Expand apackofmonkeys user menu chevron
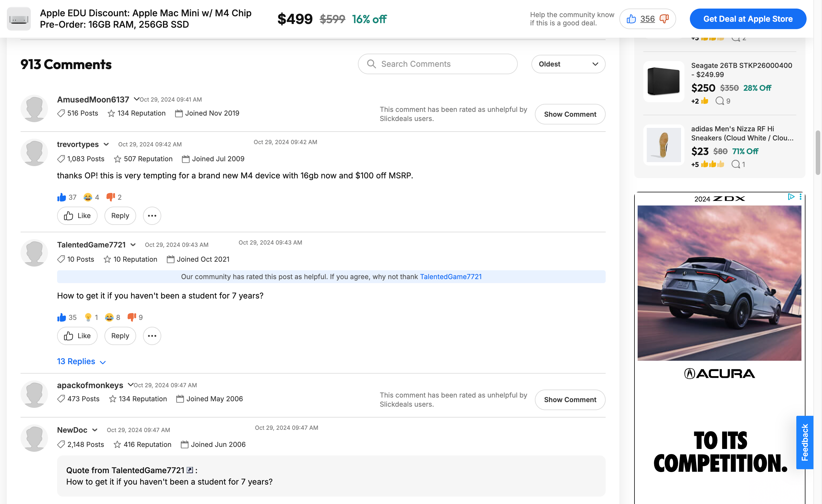This screenshot has height=504, width=822. [x=130, y=385]
